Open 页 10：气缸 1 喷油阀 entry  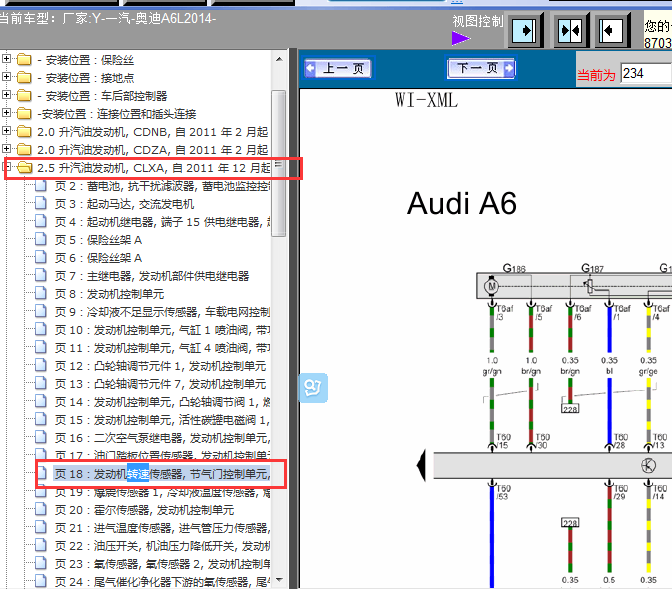click(162, 330)
